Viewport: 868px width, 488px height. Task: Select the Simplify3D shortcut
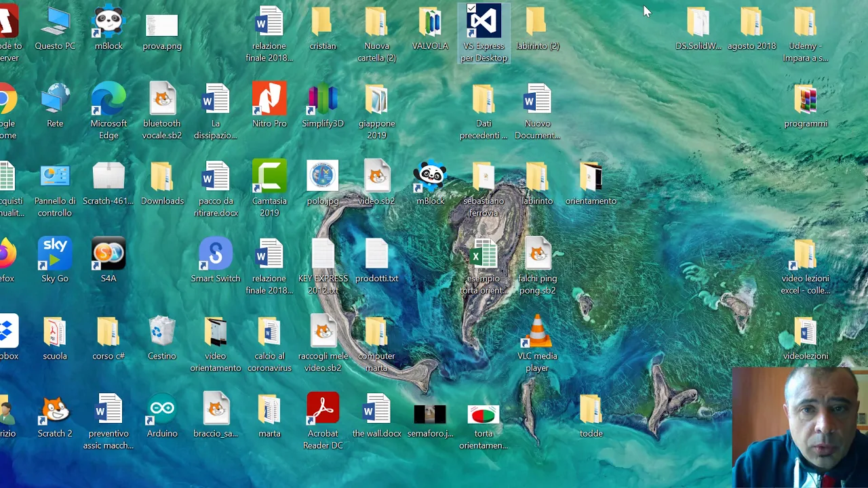point(323,106)
